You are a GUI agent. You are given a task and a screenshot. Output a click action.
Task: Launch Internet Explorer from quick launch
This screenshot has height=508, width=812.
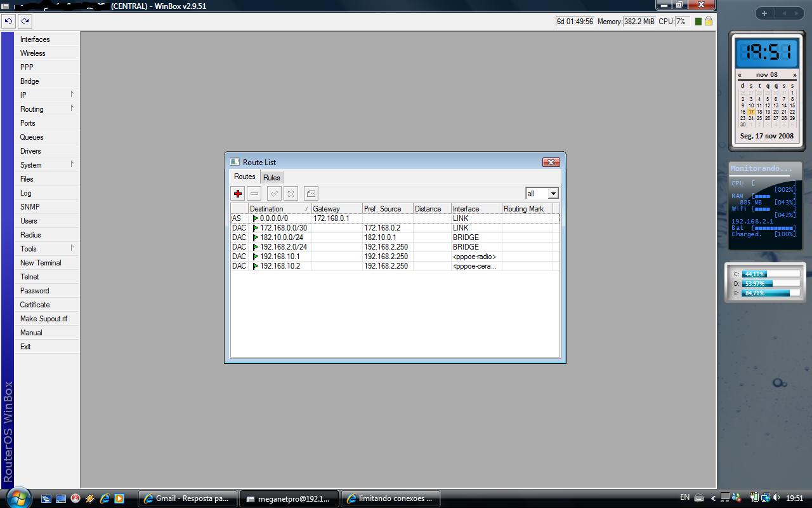(x=105, y=498)
